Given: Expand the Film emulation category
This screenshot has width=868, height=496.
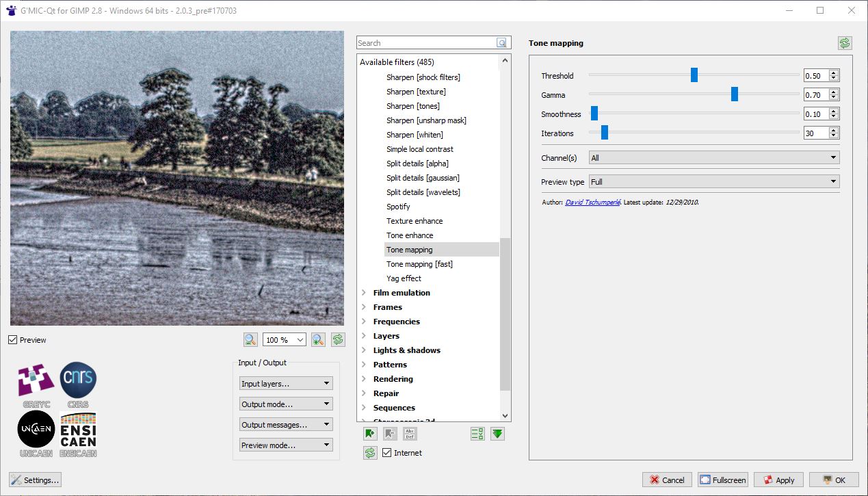Looking at the screenshot, I should coord(364,293).
